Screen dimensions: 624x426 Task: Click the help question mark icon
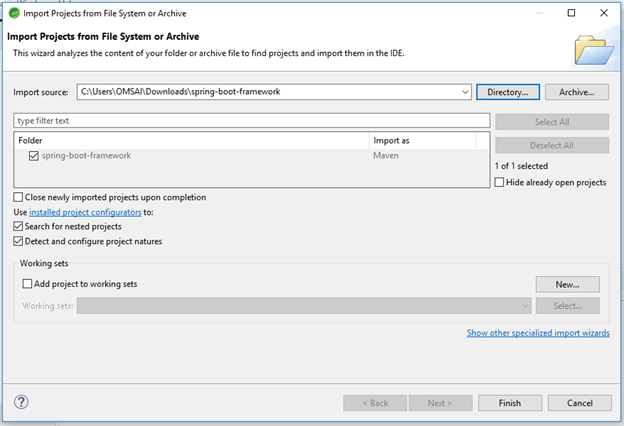tap(21, 402)
